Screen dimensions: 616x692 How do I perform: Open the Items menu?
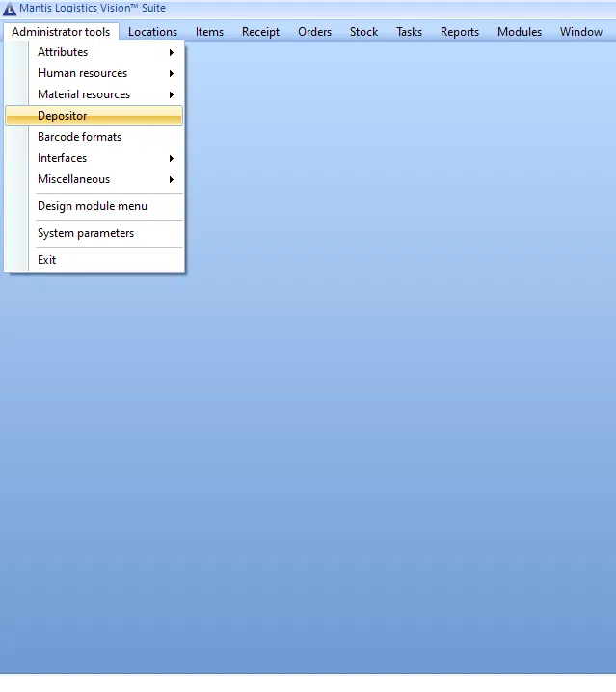209,32
